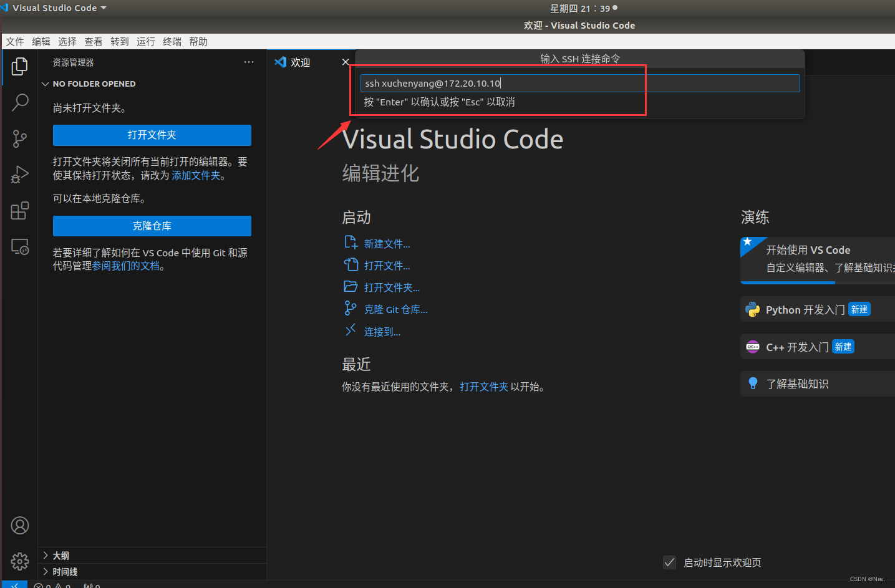This screenshot has height=588, width=895.
Task: Open the 终端 menu
Action: click(172, 42)
